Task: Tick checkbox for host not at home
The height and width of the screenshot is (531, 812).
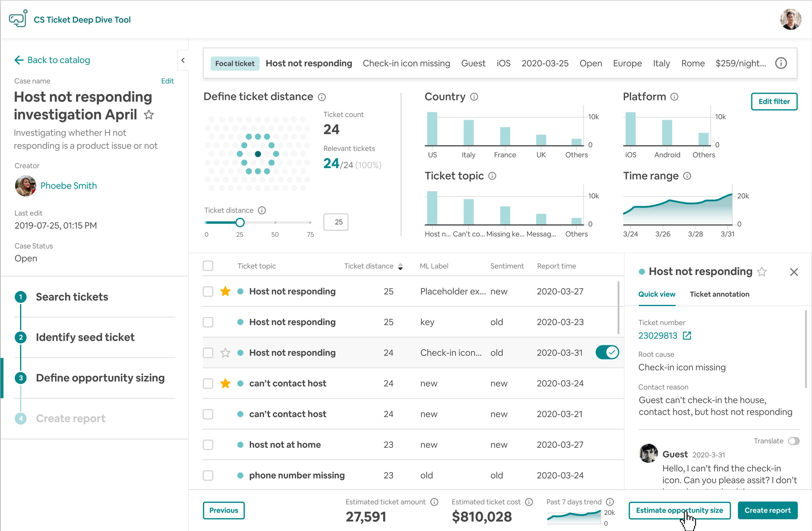Action: pyautogui.click(x=208, y=445)
